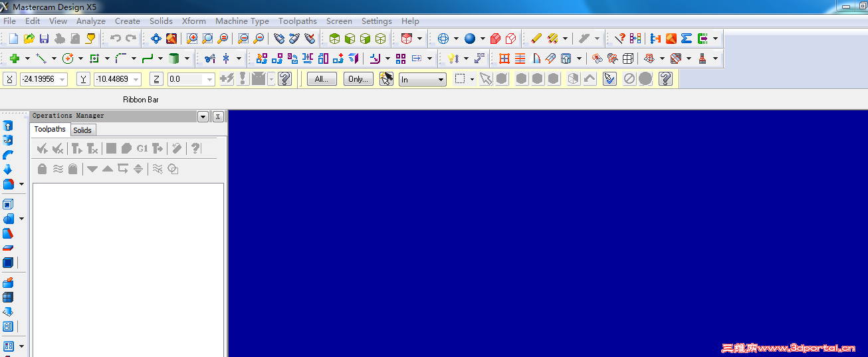Select the solid revolve icon in sidebar

(x=8, y=140)
